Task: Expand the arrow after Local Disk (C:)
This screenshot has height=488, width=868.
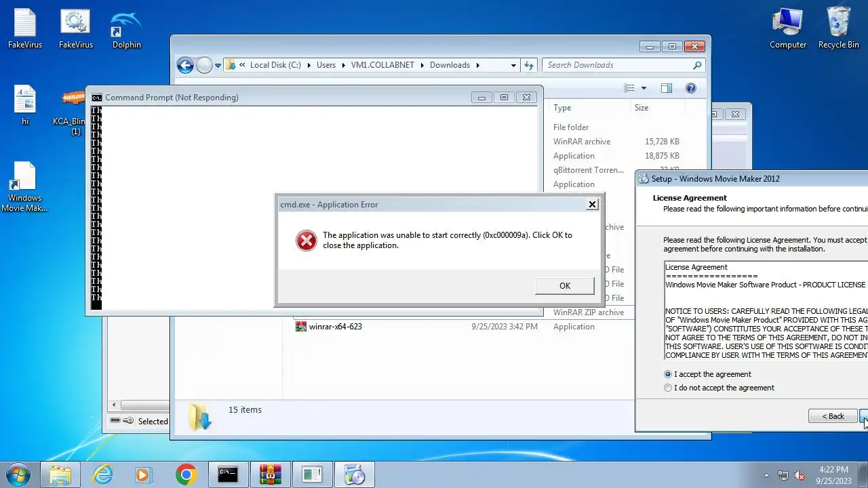Action: click(x=309, y=65)
